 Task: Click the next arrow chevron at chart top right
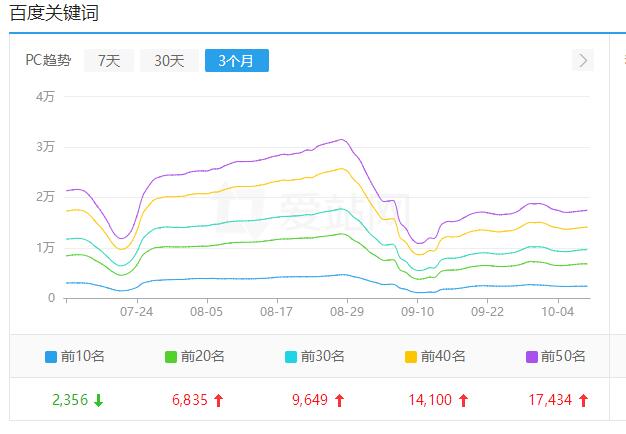tap(583, 61)
